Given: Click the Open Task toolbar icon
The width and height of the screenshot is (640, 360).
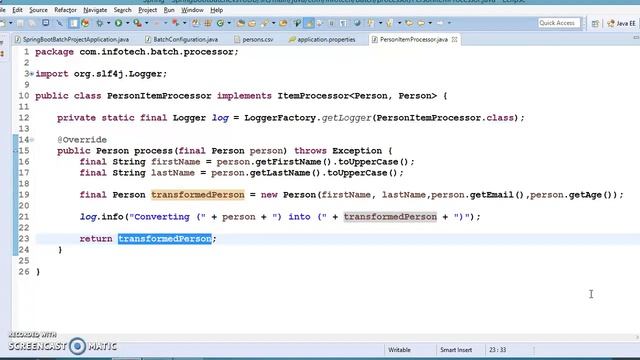Looking at the screenshot, I should tap(252, 23).
